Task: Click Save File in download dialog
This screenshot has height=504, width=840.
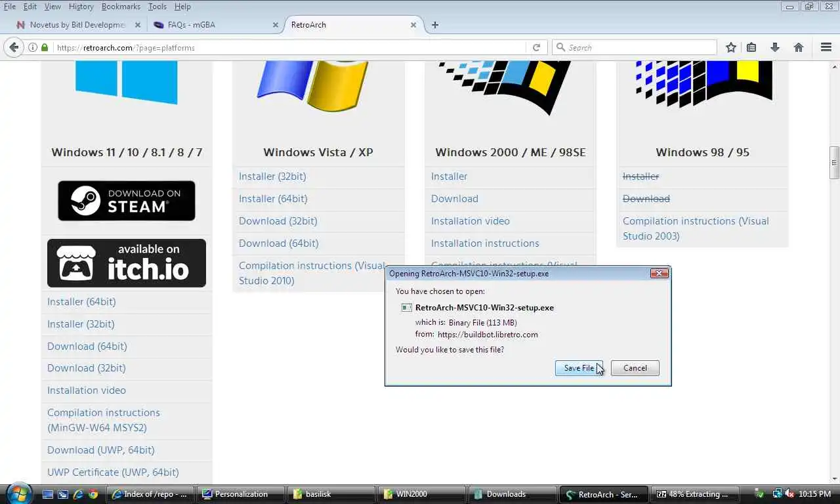Action: pos(579,368)
